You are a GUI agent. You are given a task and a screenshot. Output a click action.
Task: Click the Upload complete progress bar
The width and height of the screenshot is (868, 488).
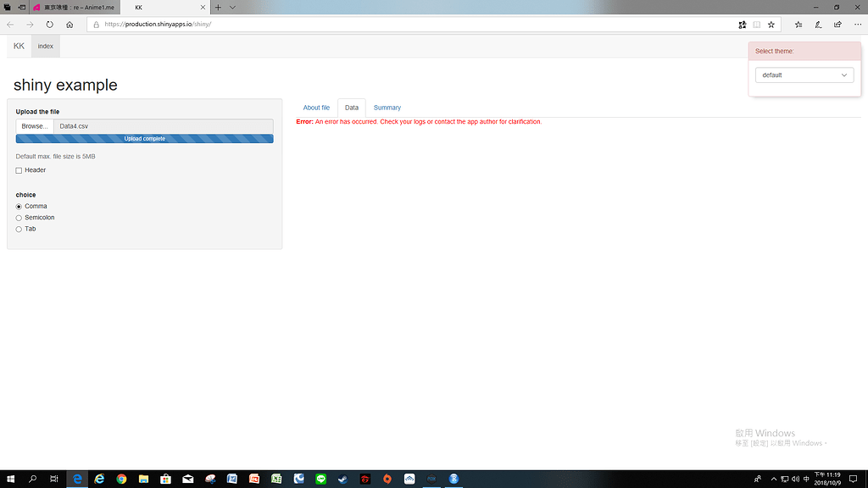point(144,138)
